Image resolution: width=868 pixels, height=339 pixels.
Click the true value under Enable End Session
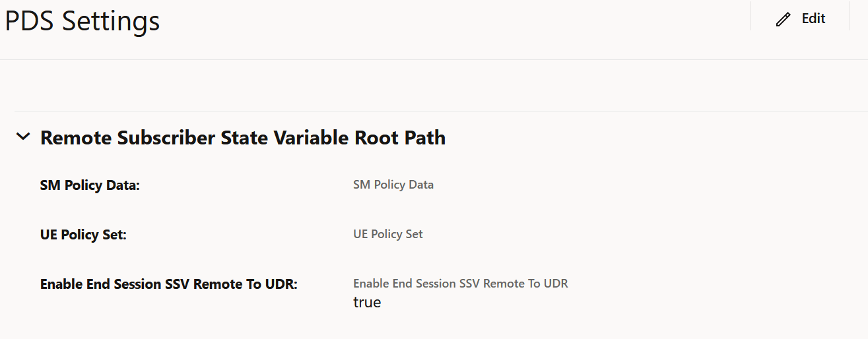367,303
